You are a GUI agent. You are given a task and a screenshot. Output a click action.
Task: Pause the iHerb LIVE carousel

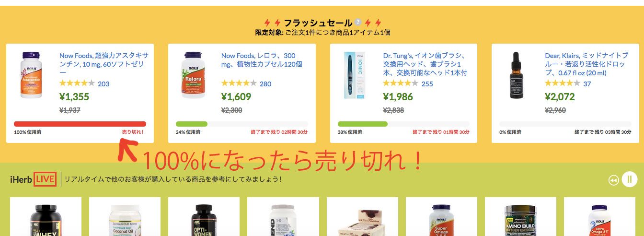[x=630, y=180]
